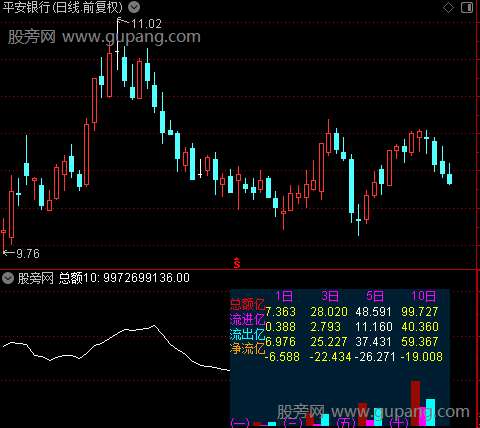This screenshot has height=428, width=480.
Task: Toggle the side panel layout icon
Action: pyautogui.click(x=467, y=7)
